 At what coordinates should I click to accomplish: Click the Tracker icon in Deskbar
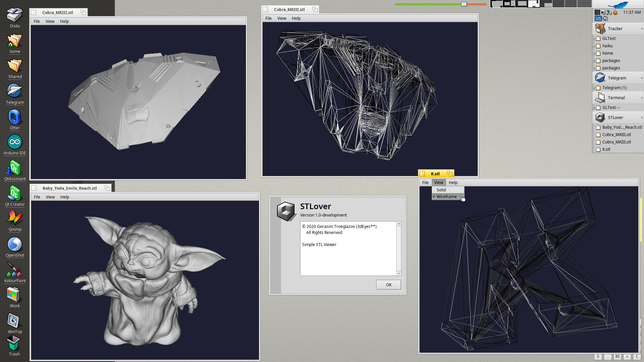pyautogui.click(x=600, y=28)
